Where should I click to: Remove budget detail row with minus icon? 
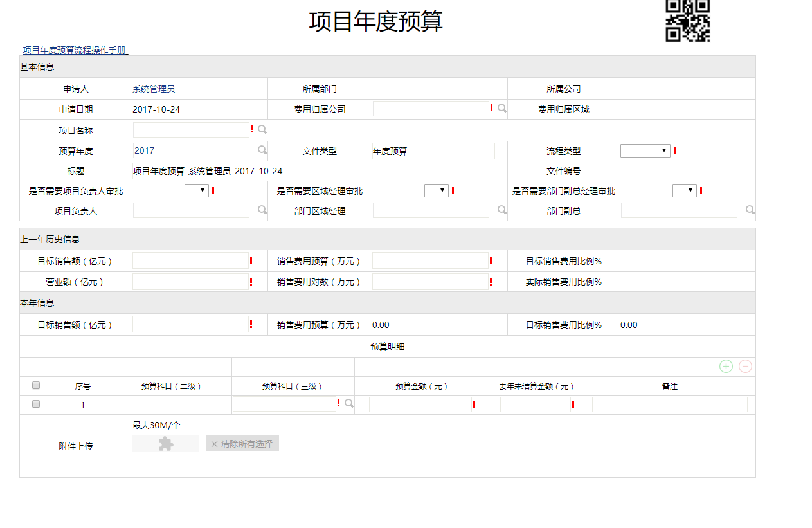point(745,367)
